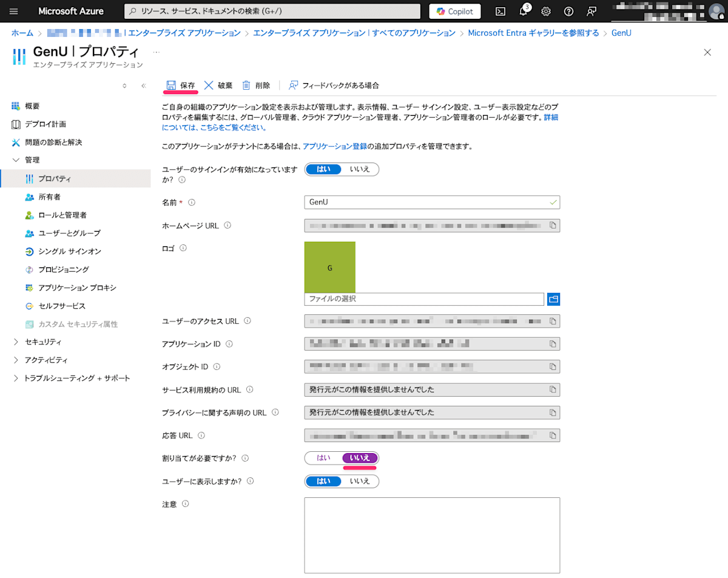This screenshot has height=578, width=728.
Task: Click the logo file browse folder icon
Action: coord(553,299)
